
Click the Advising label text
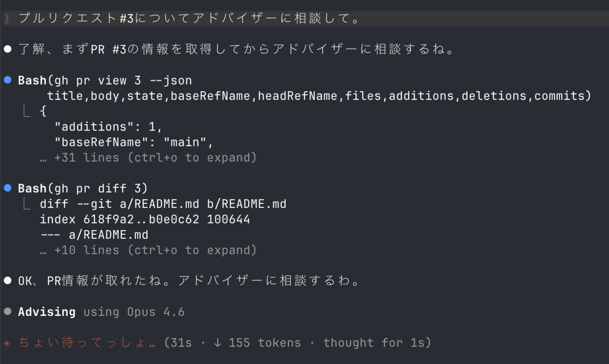(x=47, y=312)
